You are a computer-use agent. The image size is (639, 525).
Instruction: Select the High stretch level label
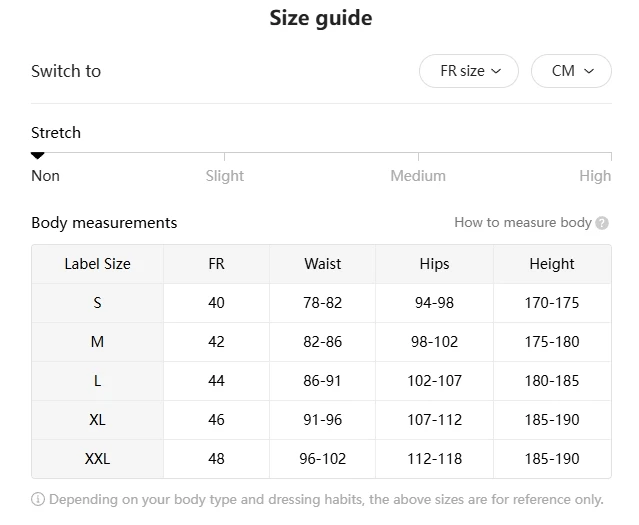tap(594, 176)
